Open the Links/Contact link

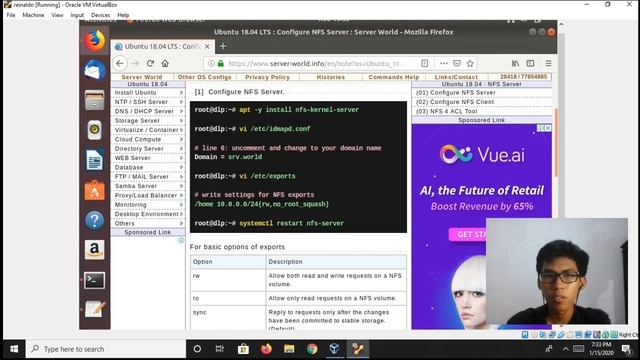pos(456,77)
